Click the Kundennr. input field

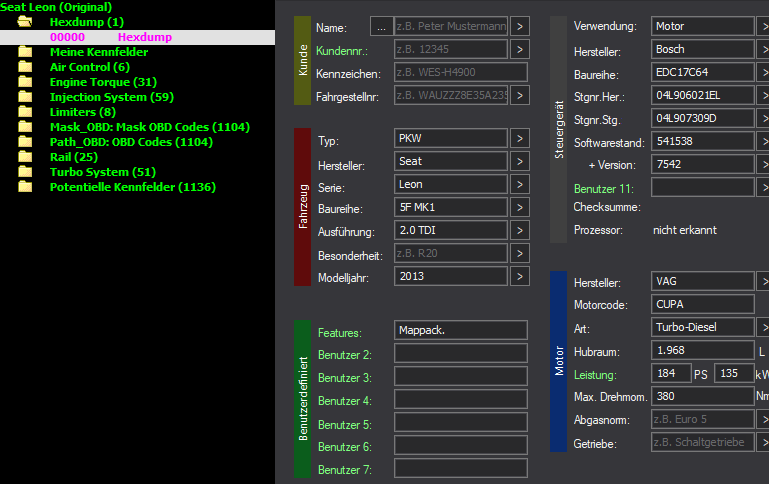[x=451, y=50]
